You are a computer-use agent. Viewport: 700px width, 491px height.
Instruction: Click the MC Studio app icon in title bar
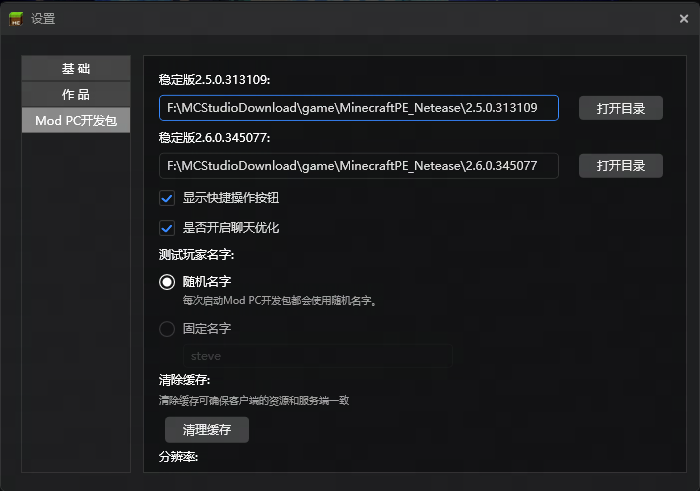(x=16, y=18)
